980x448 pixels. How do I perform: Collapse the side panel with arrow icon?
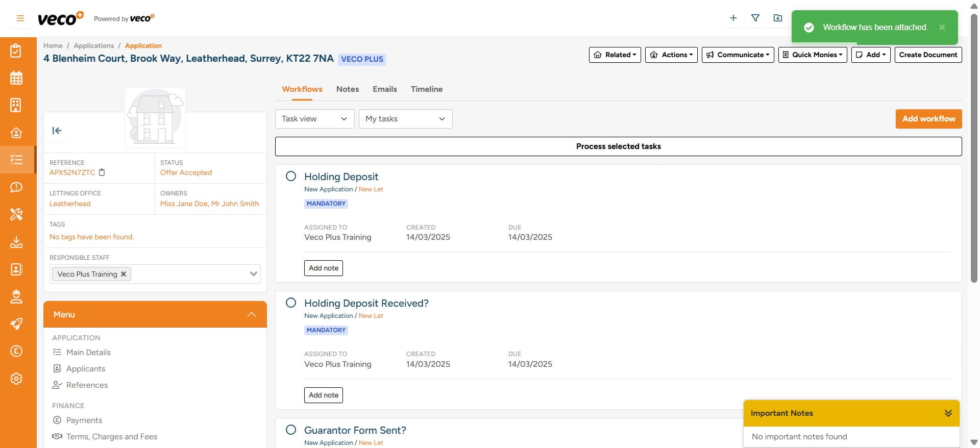[57, 131]
